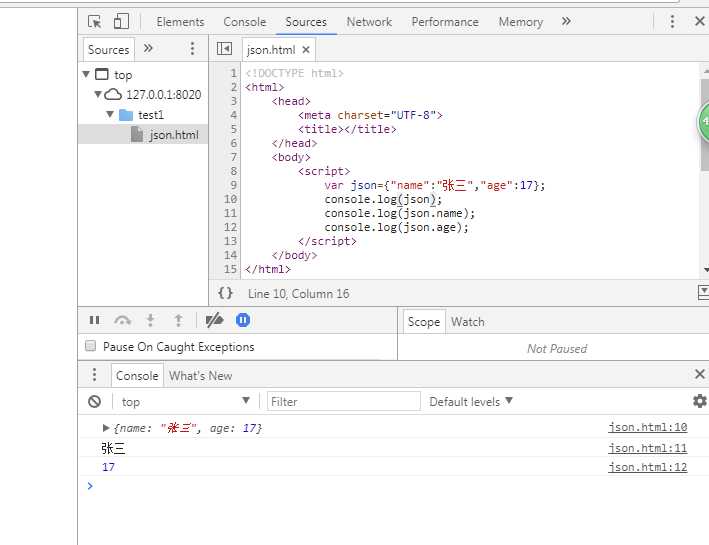Viewport: 709px width, 545px height.
Task: Close the json.html editor tab
Action: tap(306, 49)
